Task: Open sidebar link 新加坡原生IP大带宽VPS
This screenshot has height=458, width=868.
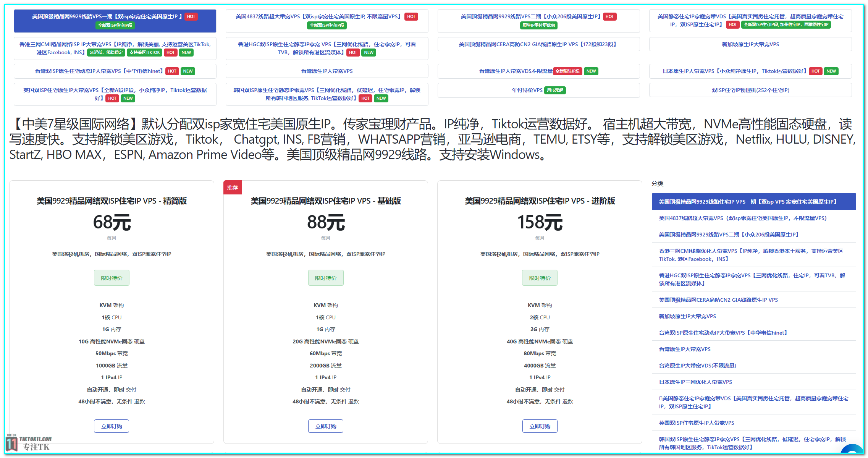Action: 754,316
